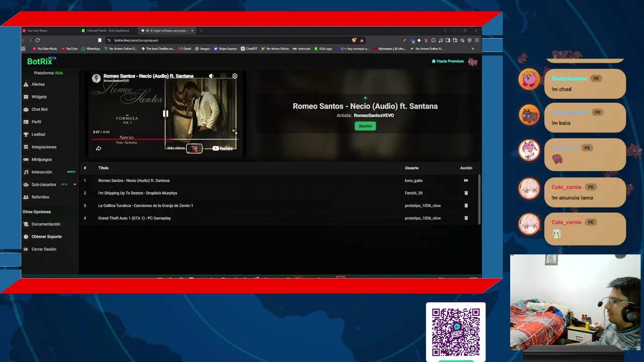Click the 'koru_gabs' user cell
This screenshot has height=362, width=644.
[x=414, y=180]
